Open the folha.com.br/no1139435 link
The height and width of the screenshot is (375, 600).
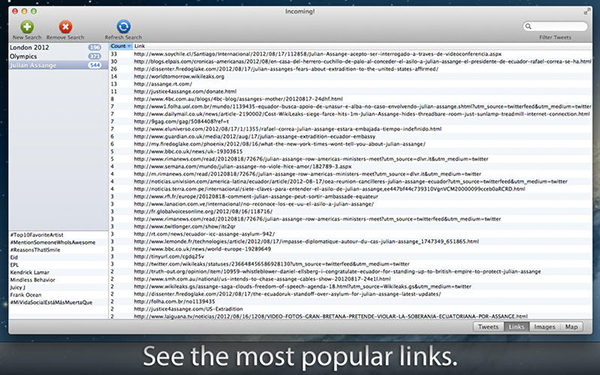coord(174,302)
